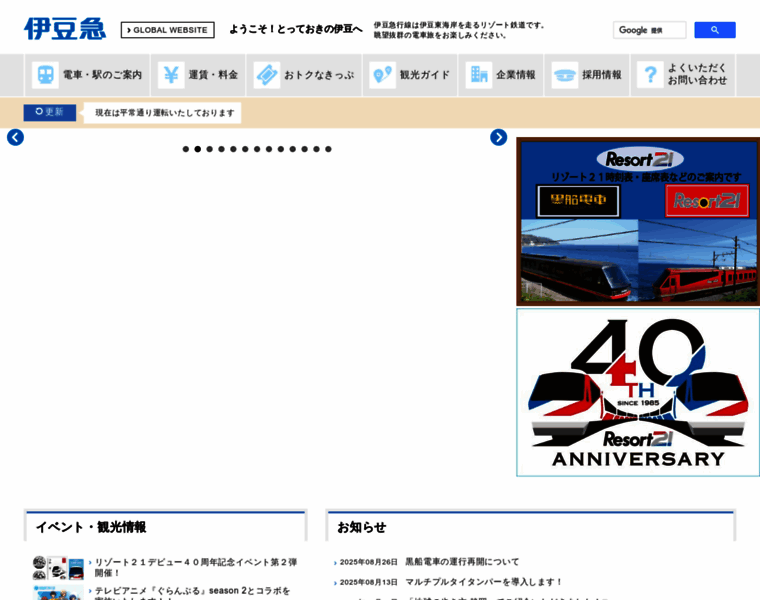Click the question mark FAQ icon
Screen dimensions: 760x600
point(650,75)
